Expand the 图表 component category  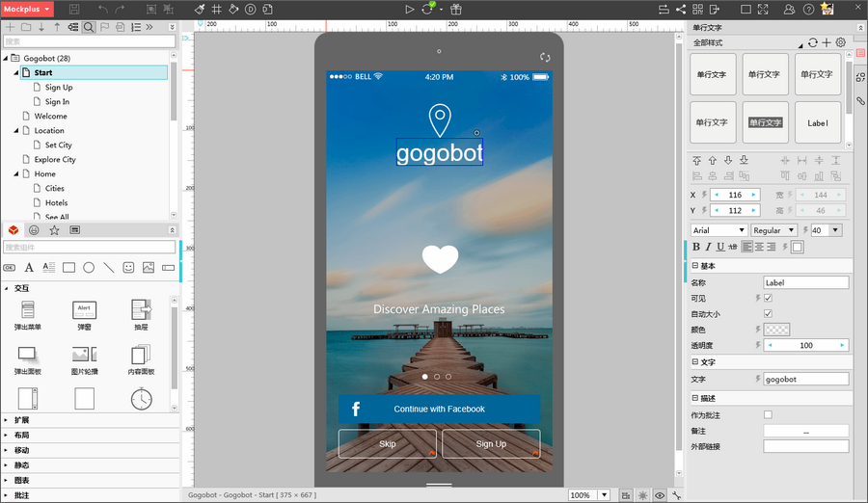click(x=21, y=480)
